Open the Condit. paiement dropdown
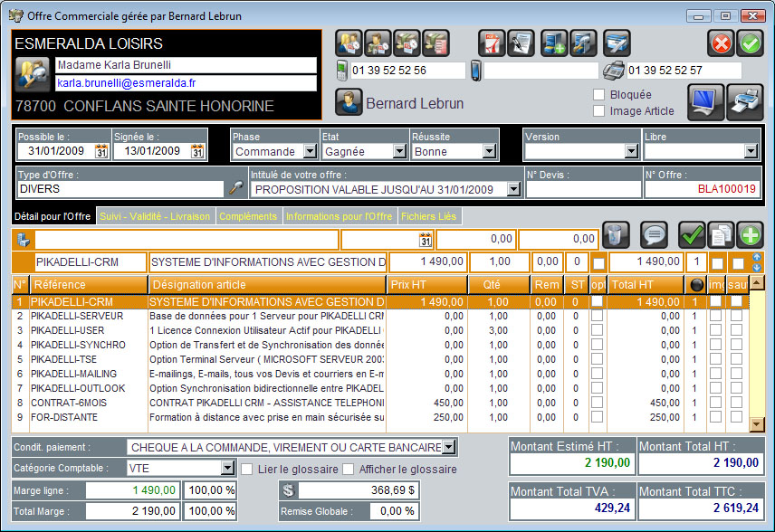The width and height of the screenshot is (775, 532). (x=449, y=447)
